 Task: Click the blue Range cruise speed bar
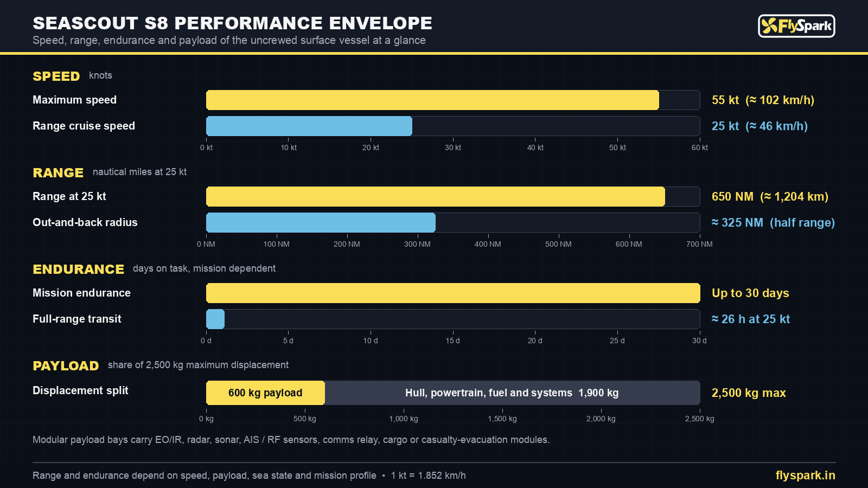[309, 126]
